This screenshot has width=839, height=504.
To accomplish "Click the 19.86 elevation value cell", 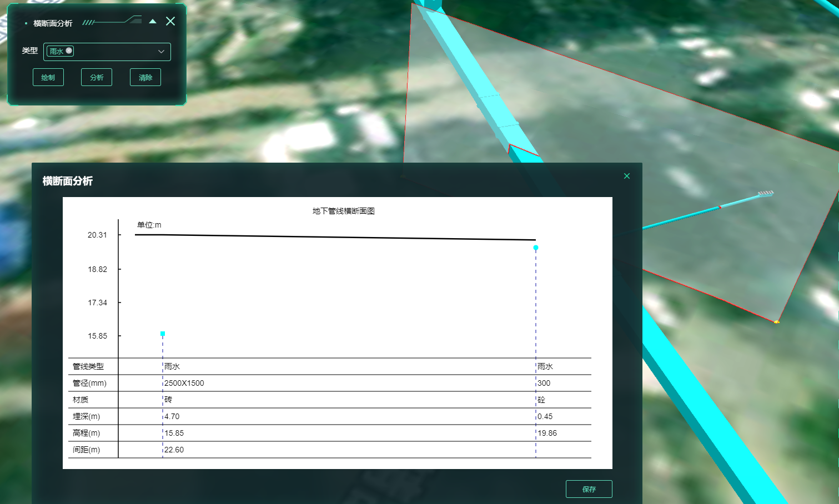I will pos(547,433).
